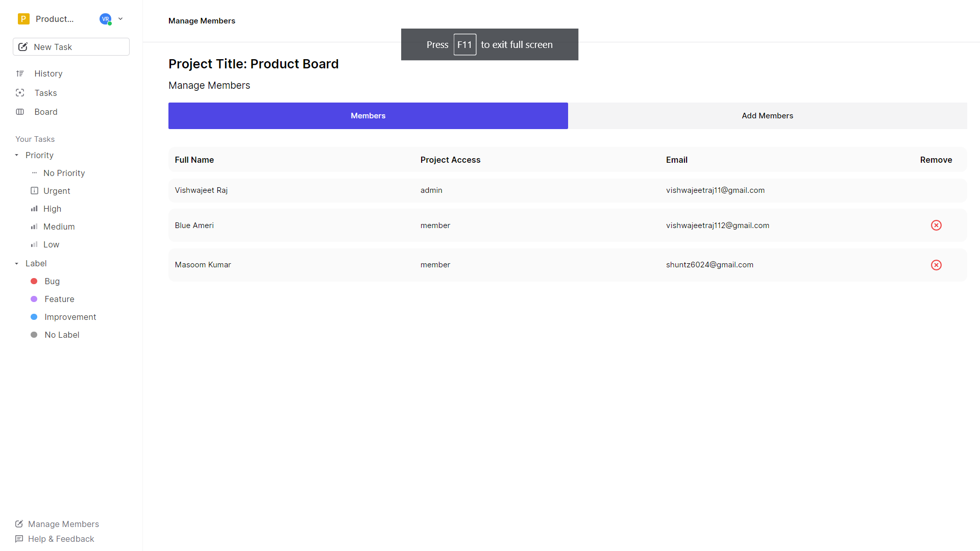Toggle Urgent priority filter

coord(57,190)
